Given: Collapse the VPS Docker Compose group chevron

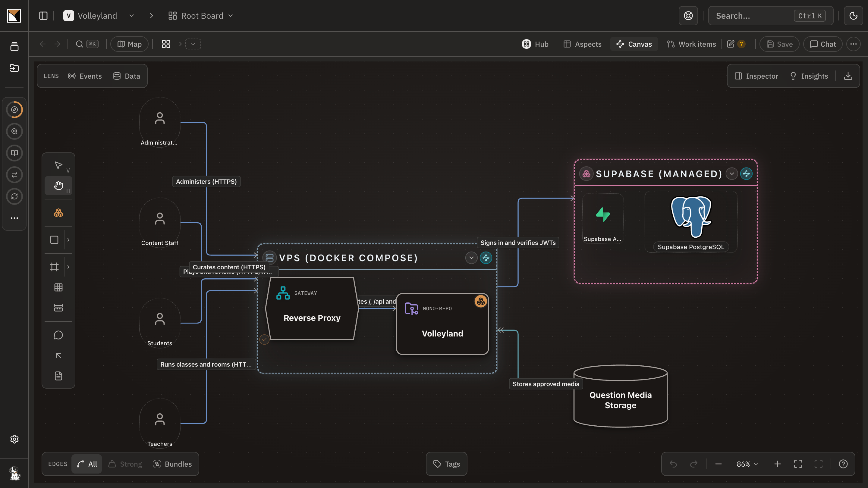Looking at the screenshot, I should coord(471,258).
